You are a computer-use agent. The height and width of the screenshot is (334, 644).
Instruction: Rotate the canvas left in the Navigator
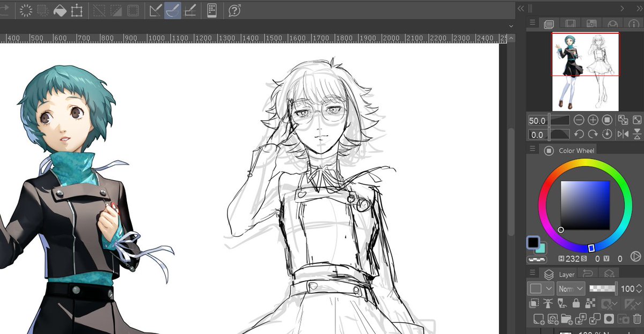point(579,135)
